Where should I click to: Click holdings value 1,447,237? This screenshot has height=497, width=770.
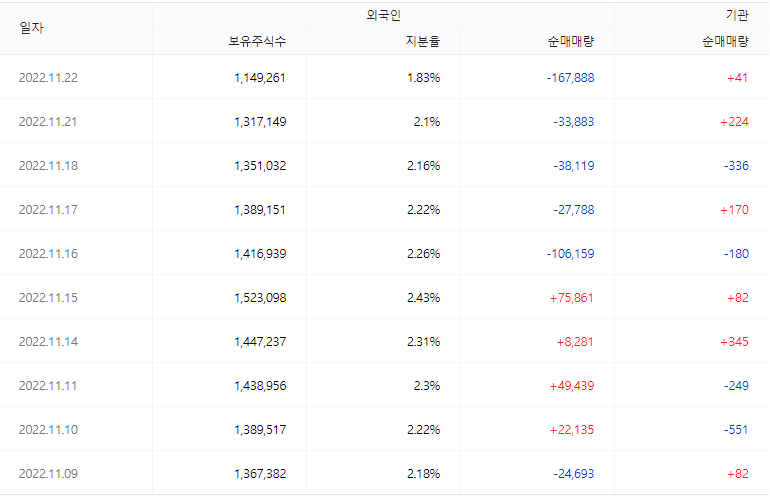pyautogui.click(x=260, y=341)
